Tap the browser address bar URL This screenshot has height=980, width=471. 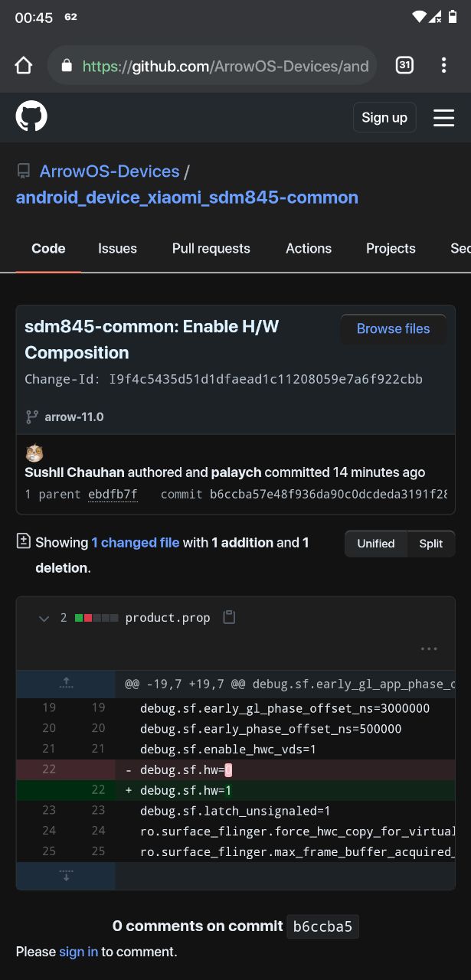(225, 66)
